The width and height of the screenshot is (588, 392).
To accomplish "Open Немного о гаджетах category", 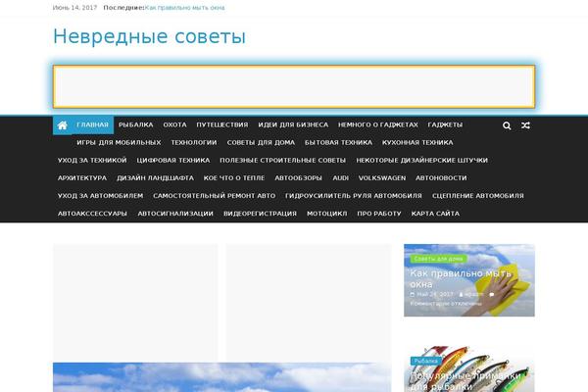I will click(x=377, y=124).
